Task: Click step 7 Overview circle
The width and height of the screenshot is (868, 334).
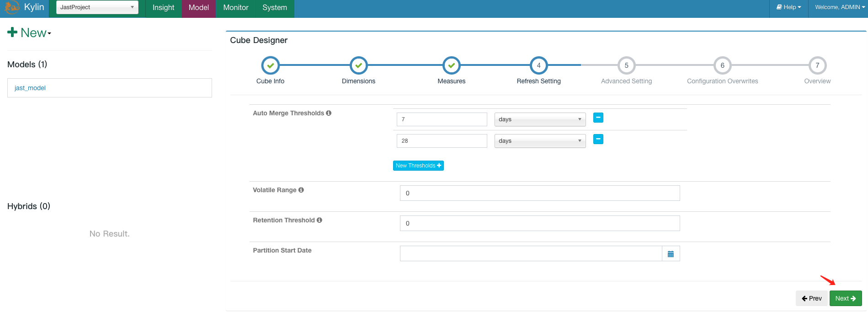Action: pos(818,65)
